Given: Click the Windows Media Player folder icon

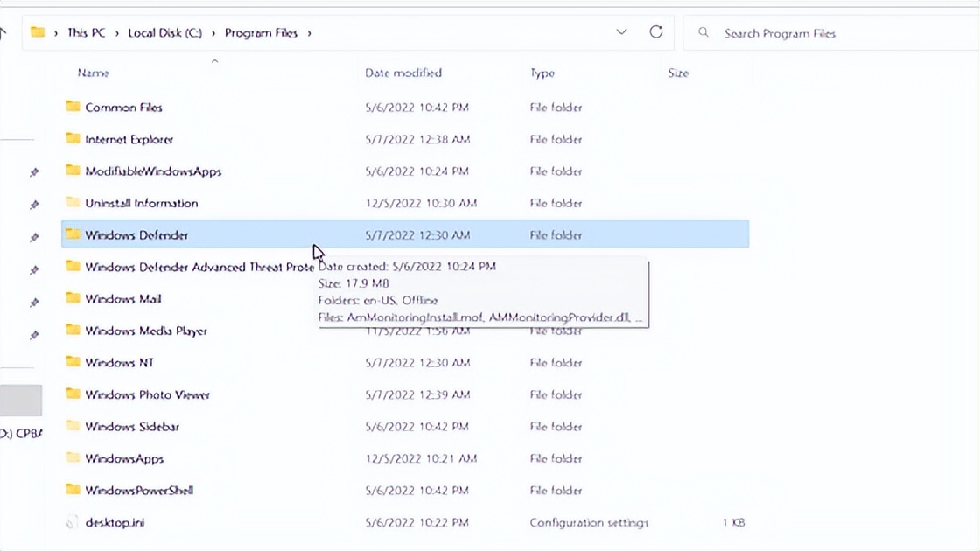Looking at the screenshot, I should 73,331.
